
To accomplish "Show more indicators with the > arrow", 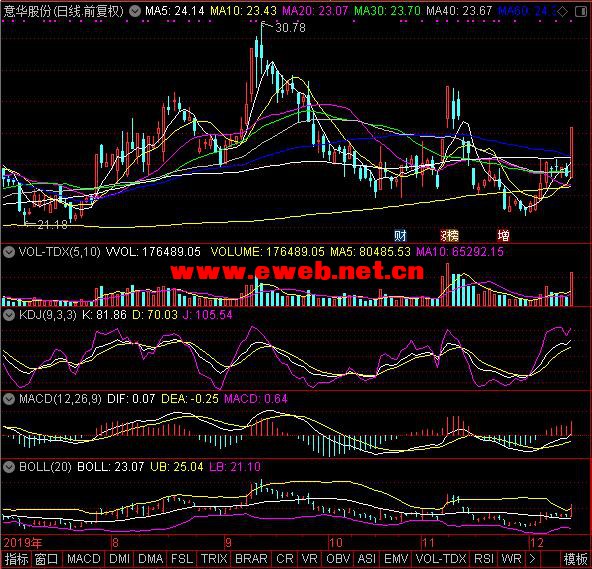I will click(x=532, y=559).
